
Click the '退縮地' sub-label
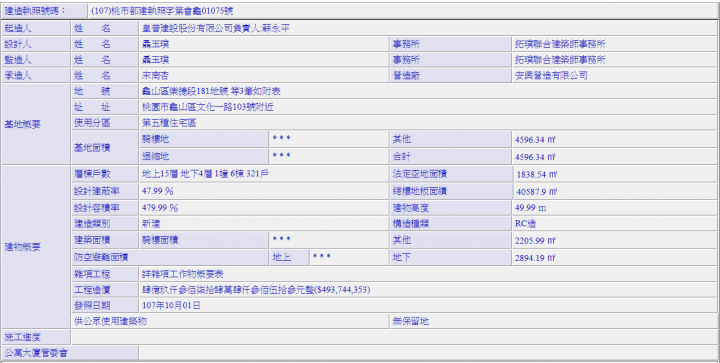coord(155,156)
